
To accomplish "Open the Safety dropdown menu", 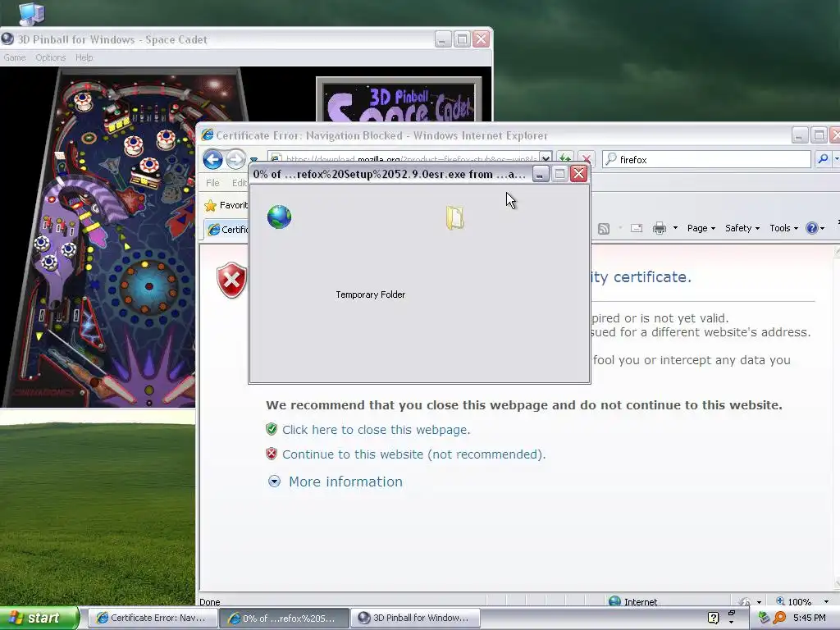I will (742, 228).
